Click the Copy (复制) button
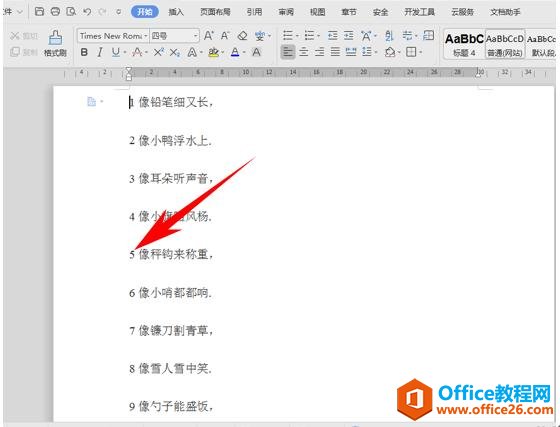The height and width of the screenshot is (427, 560). click(24, 52)
